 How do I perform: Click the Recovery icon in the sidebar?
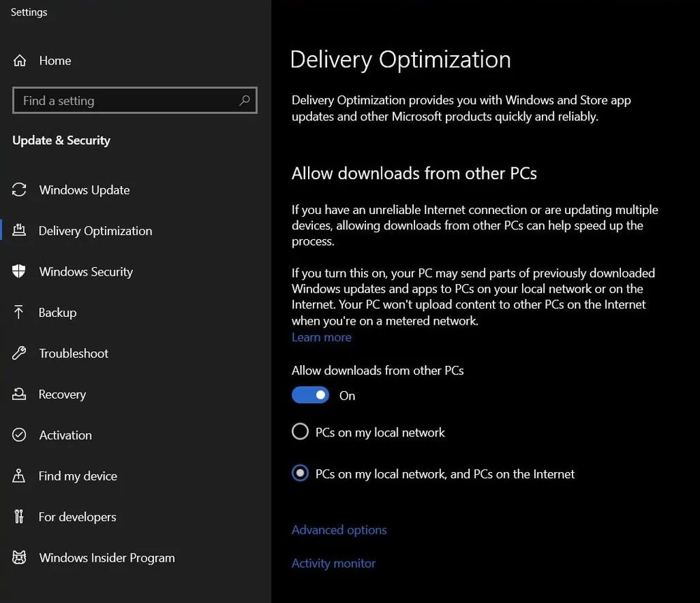click(x=17, y=394)
